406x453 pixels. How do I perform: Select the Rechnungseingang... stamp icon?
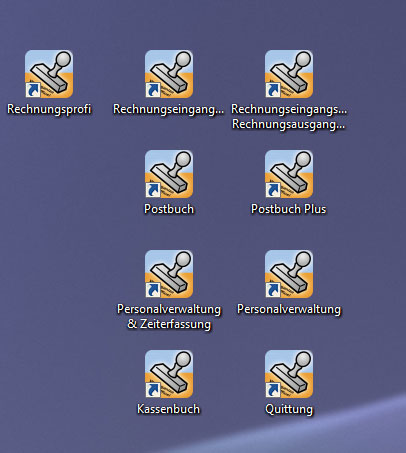[169, 74]
